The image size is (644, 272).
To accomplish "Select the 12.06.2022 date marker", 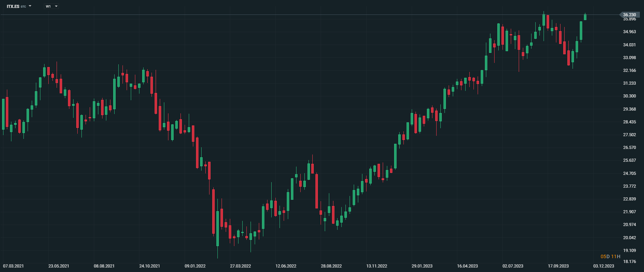I will pyautogui.click(x=286, y=266).
